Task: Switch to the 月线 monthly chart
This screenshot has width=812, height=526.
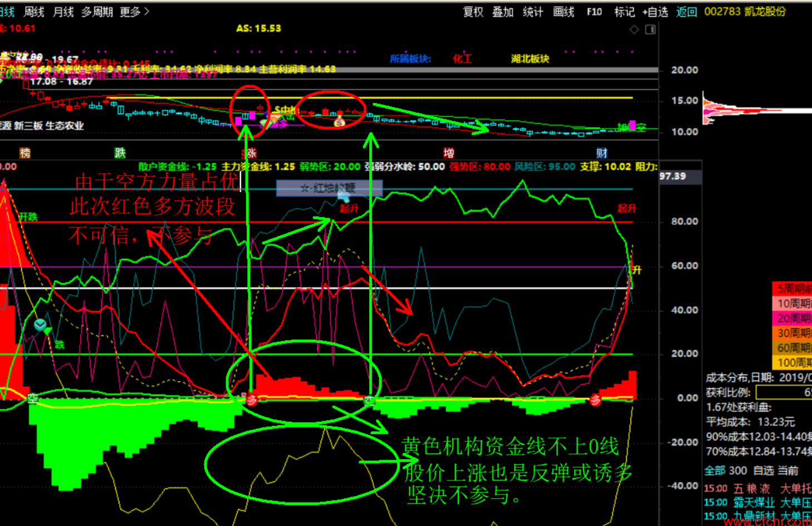Action: point(63,12)
